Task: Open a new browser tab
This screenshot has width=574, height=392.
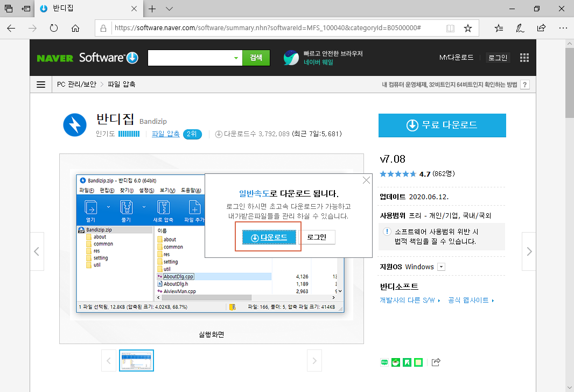Action: pyautogui.click(x=152, y=9)
